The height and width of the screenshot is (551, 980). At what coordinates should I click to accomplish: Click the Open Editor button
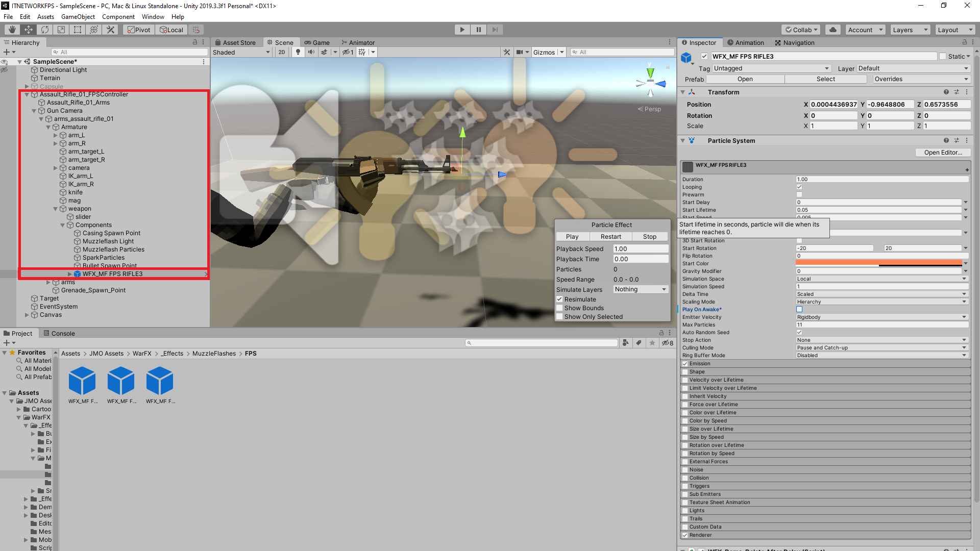click(x=942, y=152)
